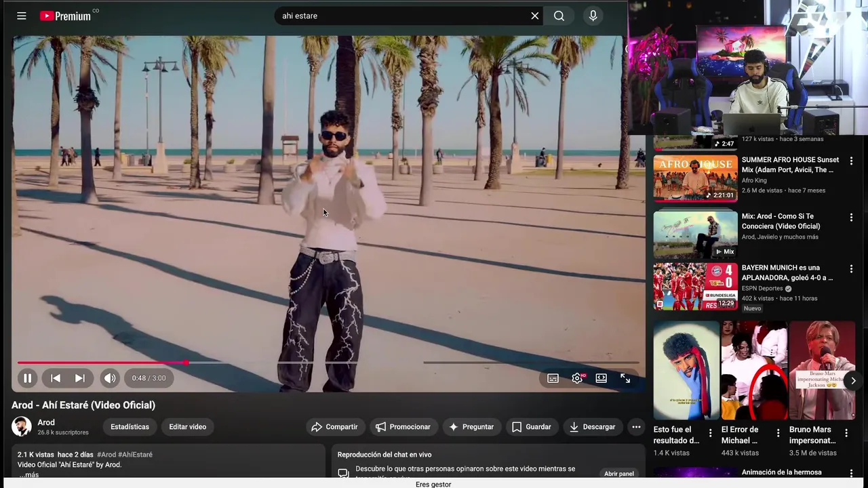Viewport: 868px width, 488px height.
Task: Share video with Compartir button
Action: coord(334,427)
